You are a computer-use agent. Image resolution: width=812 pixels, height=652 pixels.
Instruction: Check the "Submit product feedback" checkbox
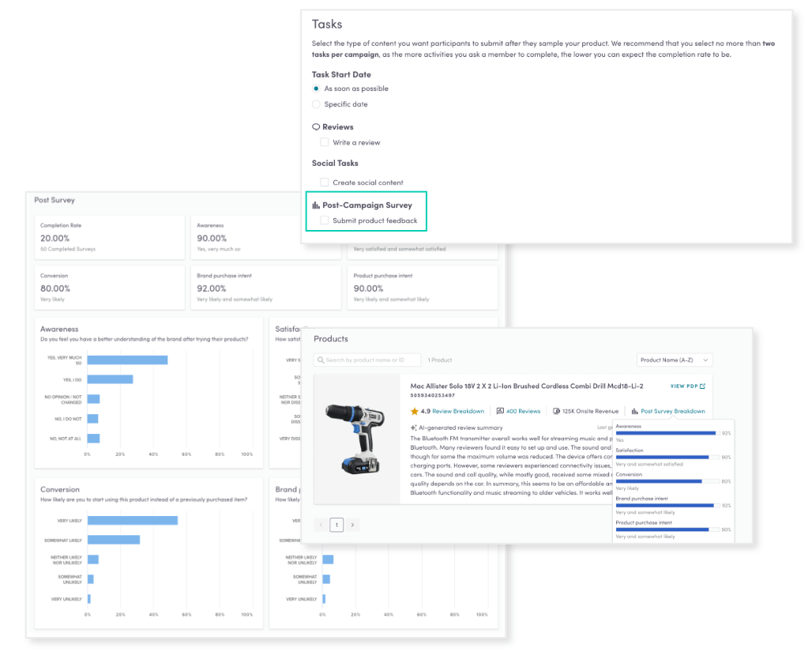click(x=324, y=220)
